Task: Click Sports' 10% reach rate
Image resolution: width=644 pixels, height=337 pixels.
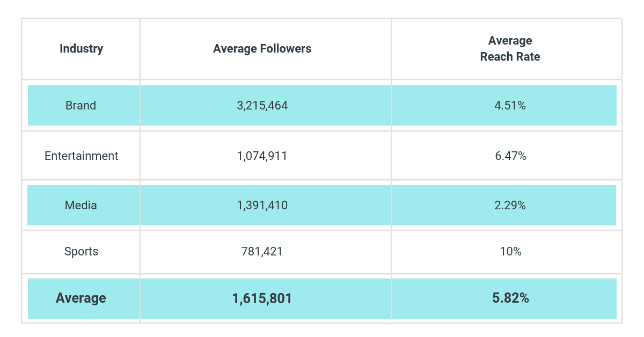Action: tap(510, 251)
